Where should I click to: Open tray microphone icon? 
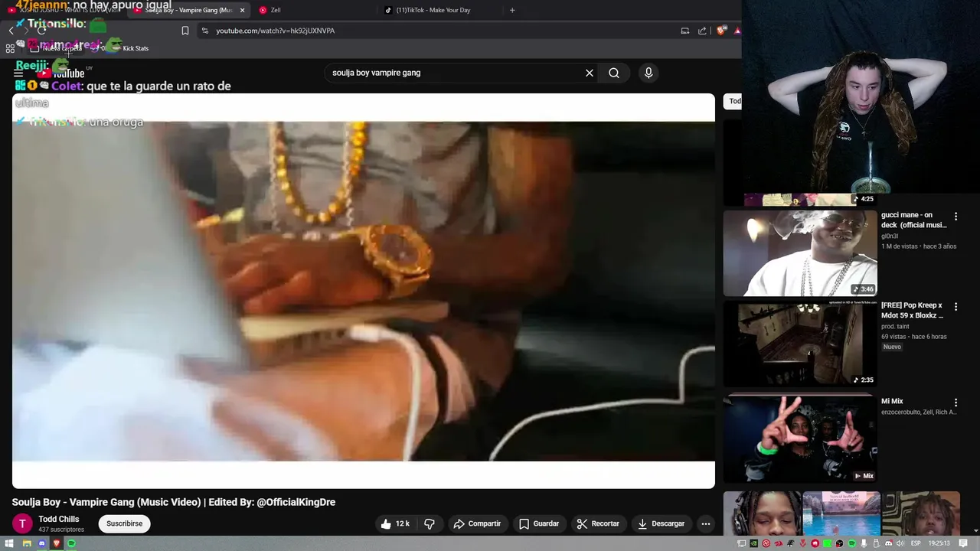coord(864,543)
